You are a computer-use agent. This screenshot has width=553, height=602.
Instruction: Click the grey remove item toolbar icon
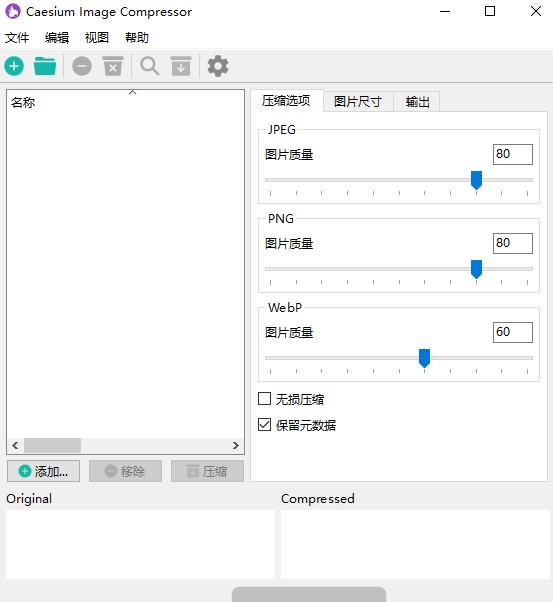click(x=82, y=66)
